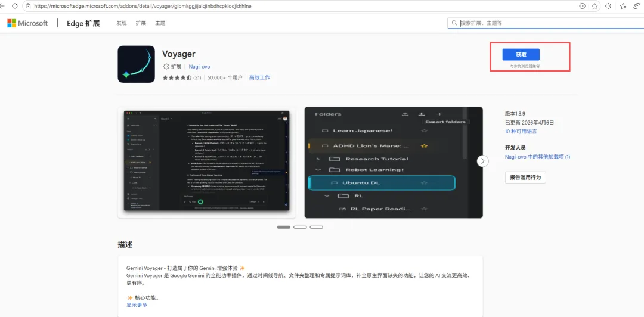Open Nagi-ovo 中的其他加载项 link

538,157
